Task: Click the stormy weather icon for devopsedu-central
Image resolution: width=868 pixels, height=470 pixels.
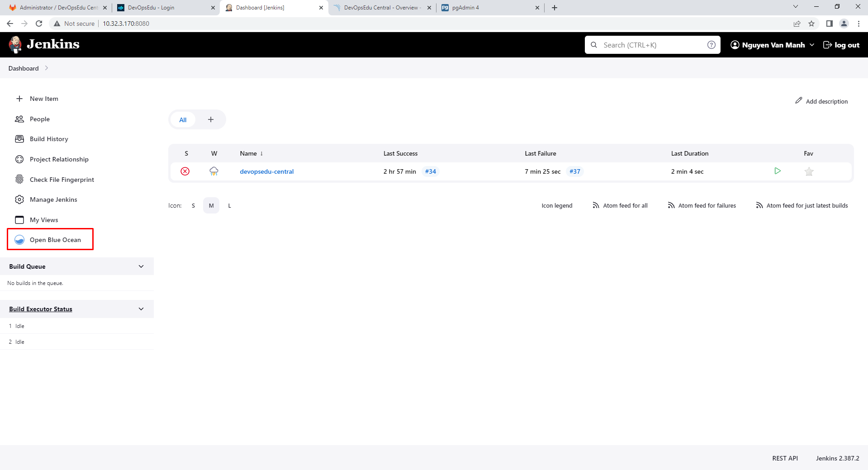Action: (x=214, y=171)
